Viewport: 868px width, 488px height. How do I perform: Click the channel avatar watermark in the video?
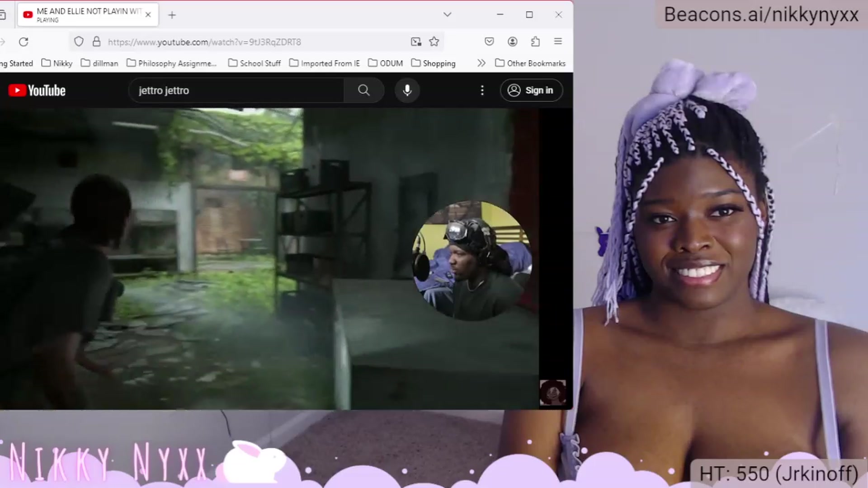pos(552,393)
